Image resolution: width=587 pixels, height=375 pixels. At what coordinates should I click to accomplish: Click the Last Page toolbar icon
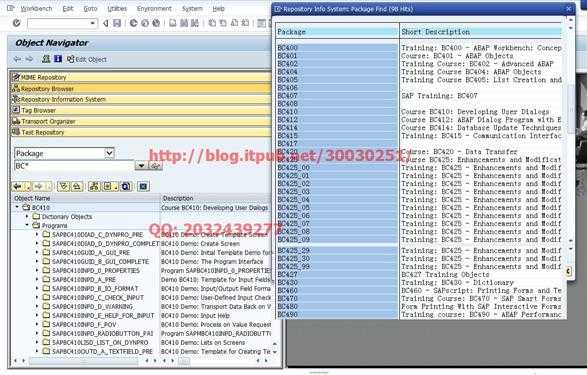point(245,23)
